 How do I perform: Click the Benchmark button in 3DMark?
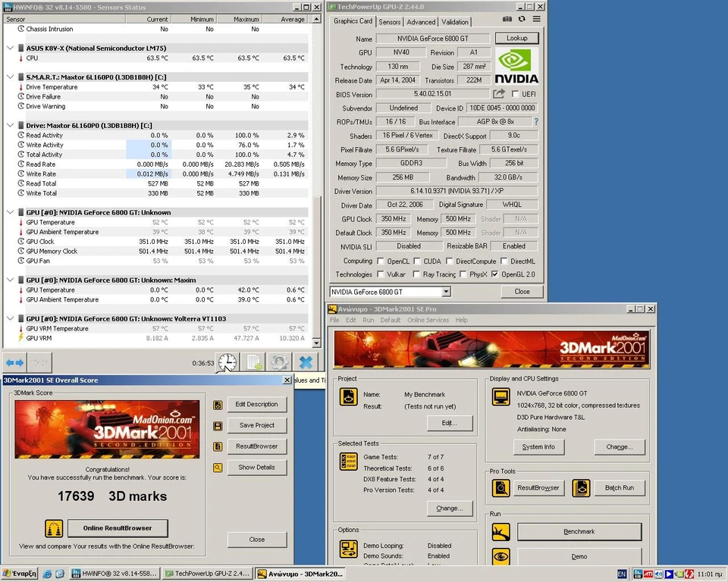point(579,532)
